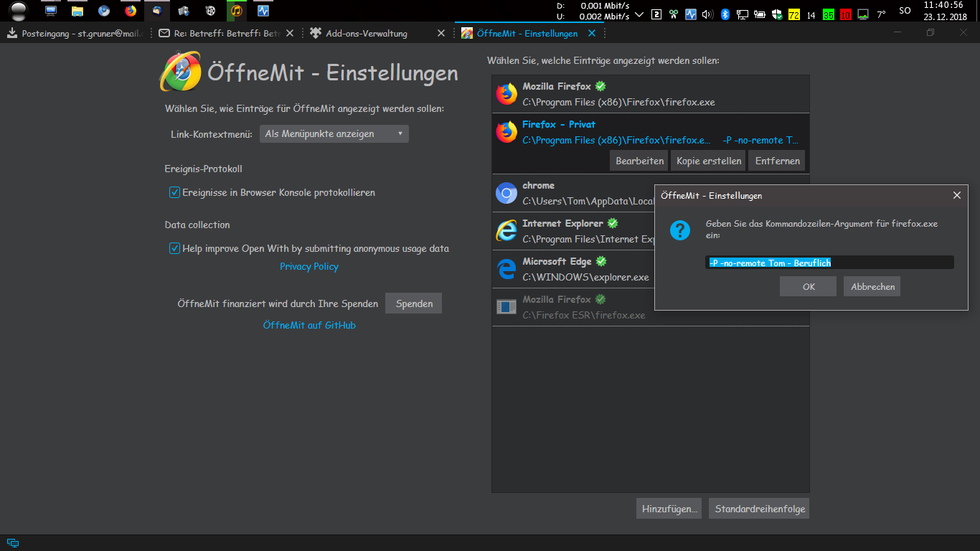Click the Spenden button

coord(414,303)
